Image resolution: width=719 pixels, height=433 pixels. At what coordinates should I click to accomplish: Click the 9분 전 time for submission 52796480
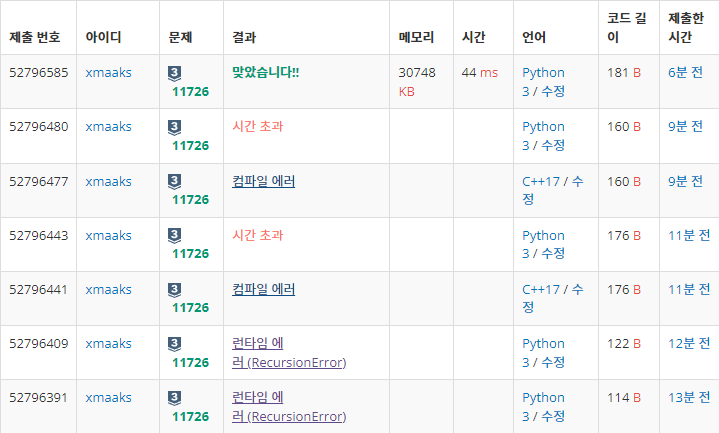686,127
